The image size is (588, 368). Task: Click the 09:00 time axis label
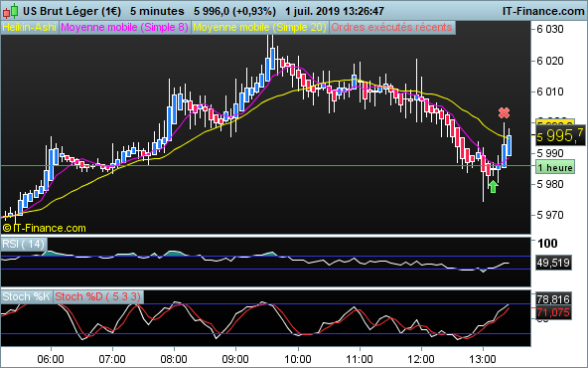tap(235, 359)
